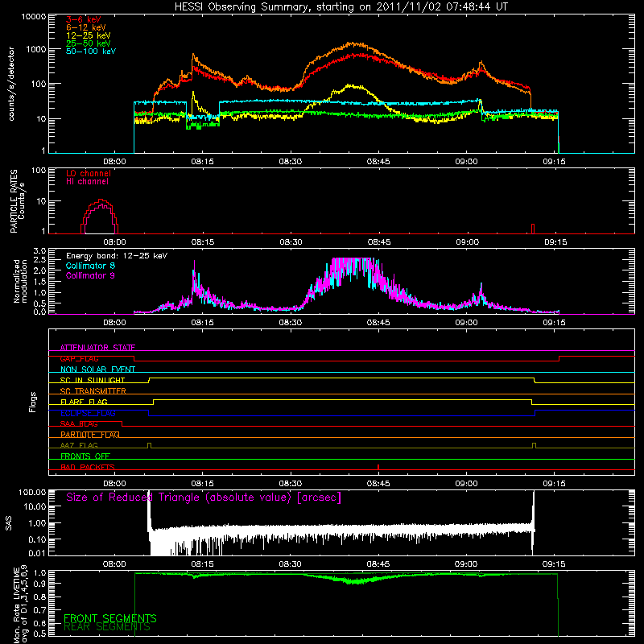The image size is (644, 644).
Task: Click the 09:00 time label under the modulation plot
Action: tap(467, 323)
